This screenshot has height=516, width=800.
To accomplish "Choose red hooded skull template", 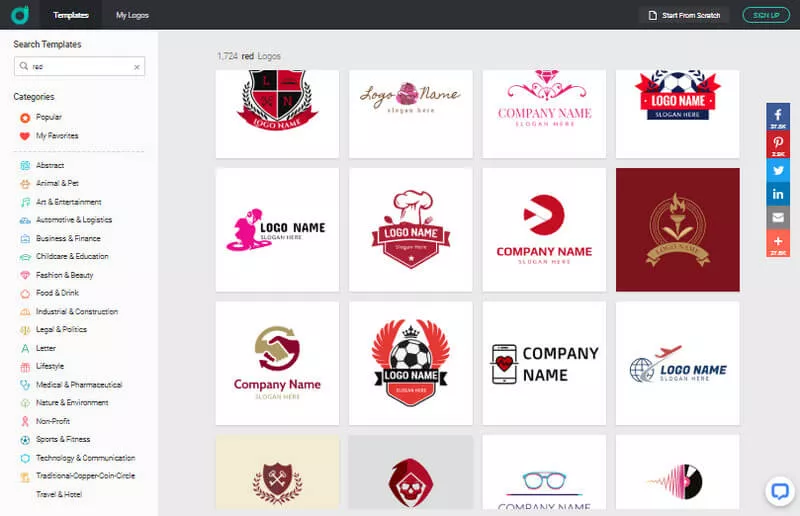I will 411,472.
